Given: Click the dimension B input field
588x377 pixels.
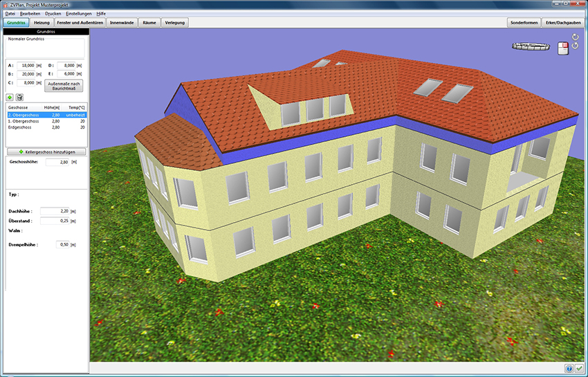Looking at the screenshot, I should click(x=26, y=74).
